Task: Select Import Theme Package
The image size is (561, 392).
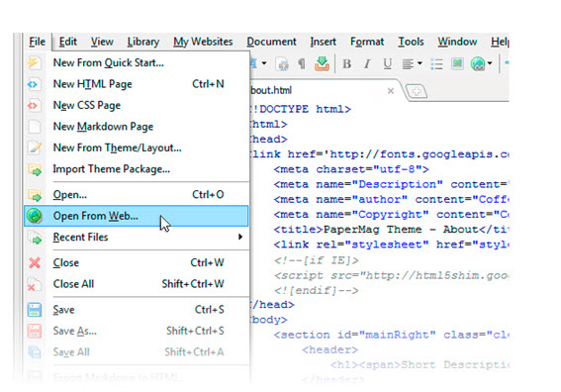Action: 136,168
